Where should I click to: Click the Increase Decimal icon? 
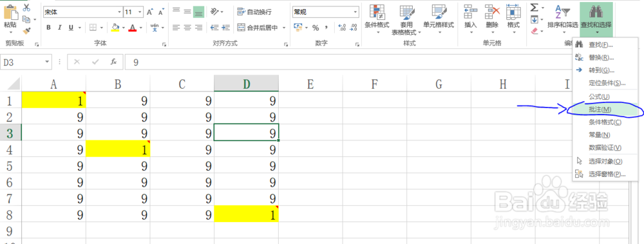(x=342, y=28)
